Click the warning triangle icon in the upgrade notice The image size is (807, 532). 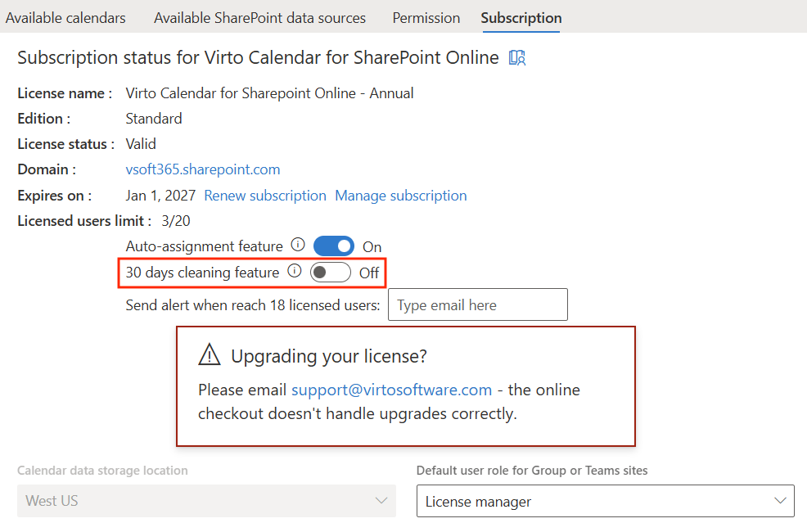coord(210,354)
